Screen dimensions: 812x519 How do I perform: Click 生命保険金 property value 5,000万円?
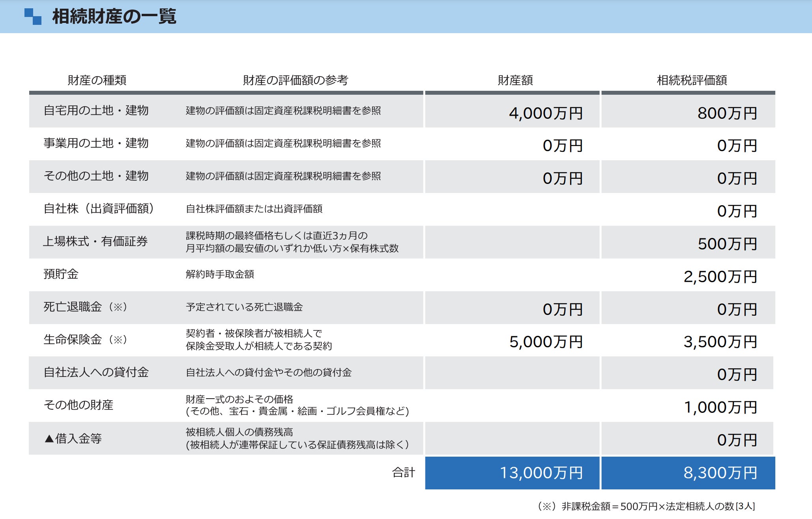546,342
